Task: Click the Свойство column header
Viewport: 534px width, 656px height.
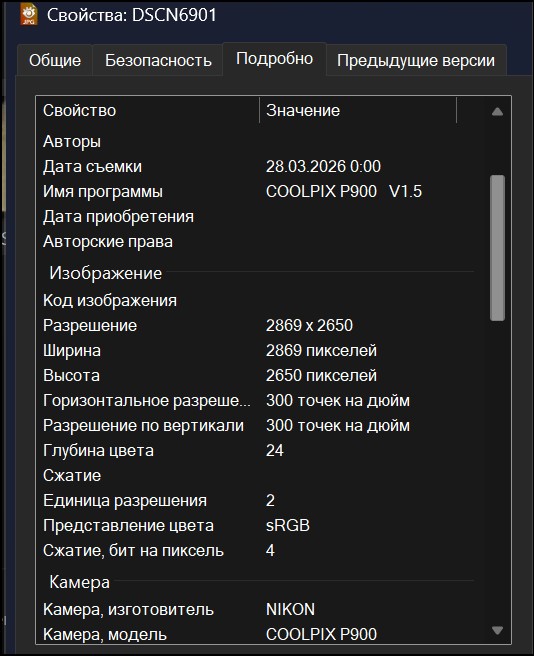Action: coord(148,110)
